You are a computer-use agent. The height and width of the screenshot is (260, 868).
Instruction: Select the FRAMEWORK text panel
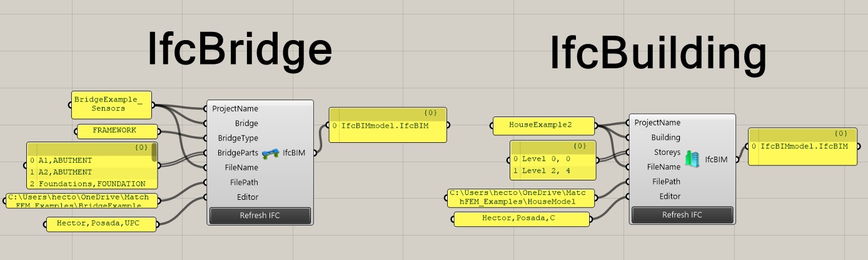(115, 131)
